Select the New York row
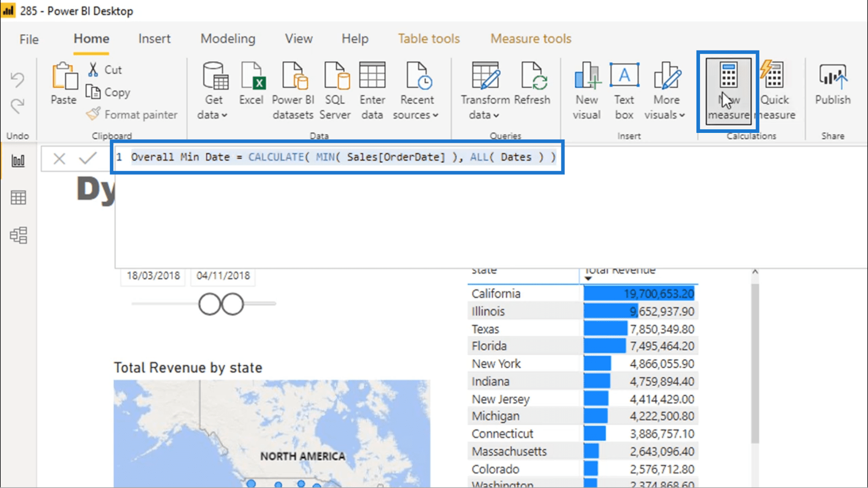The width and height of the screenshot is (868, 488). tap(583, 364)
